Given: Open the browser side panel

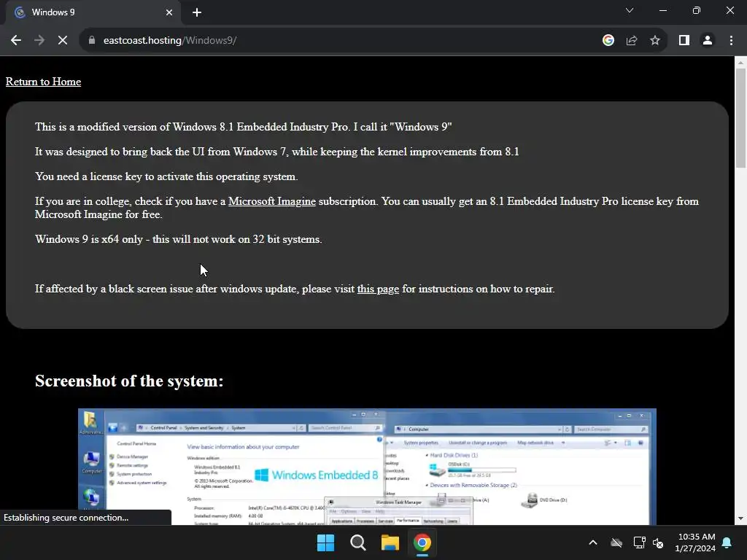Looking at the screenshot, I should pos(684,41).
